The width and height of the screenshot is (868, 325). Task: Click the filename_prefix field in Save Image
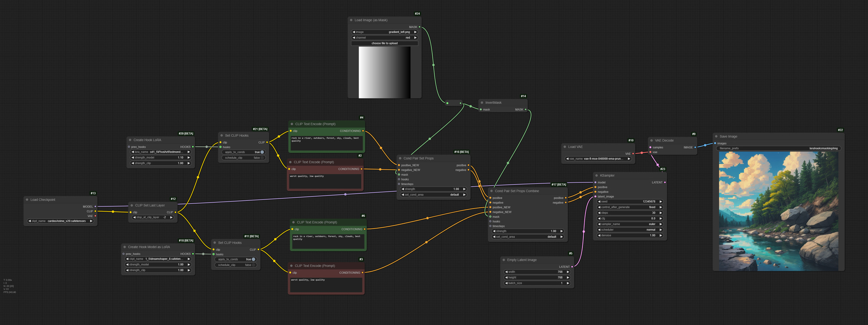(x=779, y=148)
